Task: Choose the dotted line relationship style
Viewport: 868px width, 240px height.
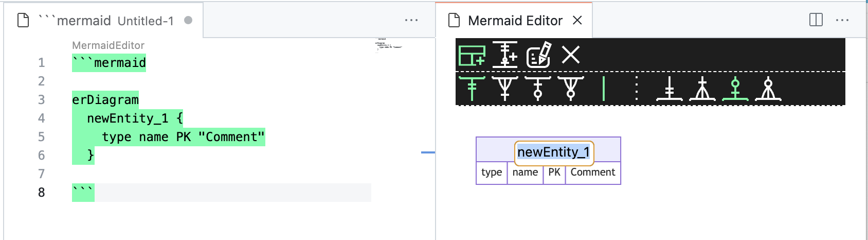Action: (x=637, y=88)
